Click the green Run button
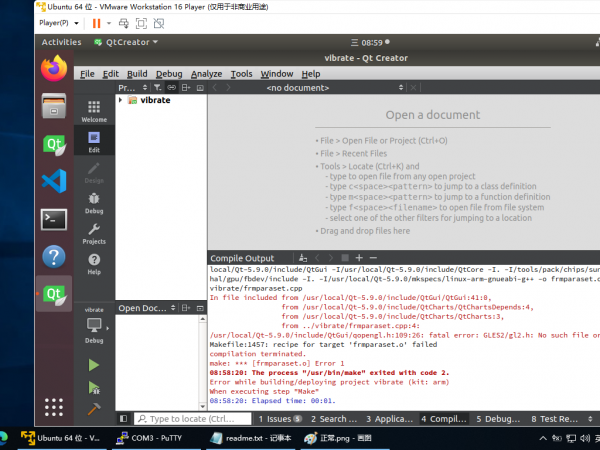This screenshot has width=600, height=450. 94,365
